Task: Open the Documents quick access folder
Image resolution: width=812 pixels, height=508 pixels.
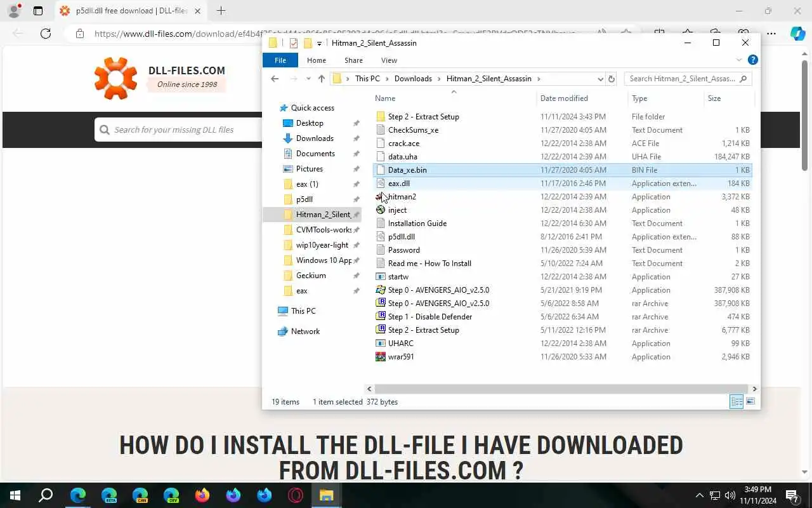Action: click(315, 154)
